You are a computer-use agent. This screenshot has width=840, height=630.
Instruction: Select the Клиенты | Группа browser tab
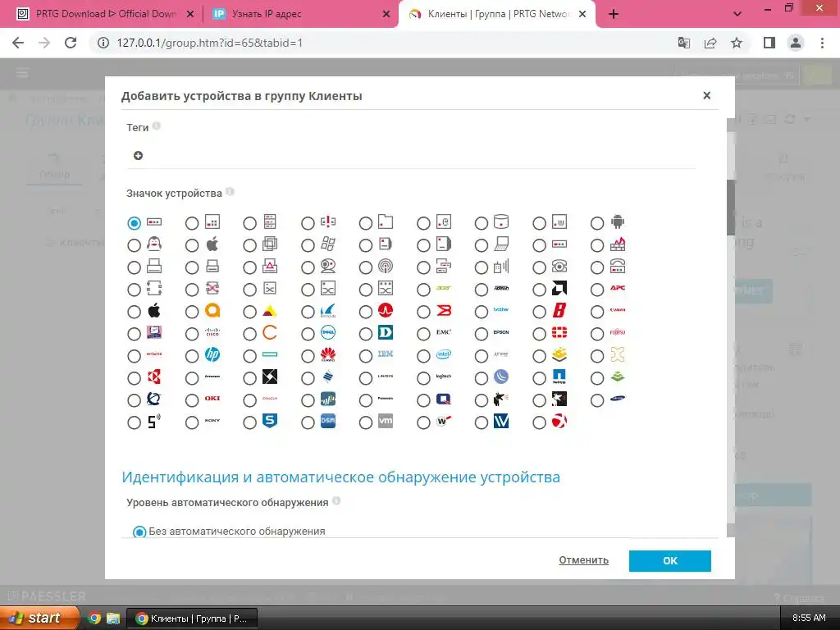click(496, 14)
